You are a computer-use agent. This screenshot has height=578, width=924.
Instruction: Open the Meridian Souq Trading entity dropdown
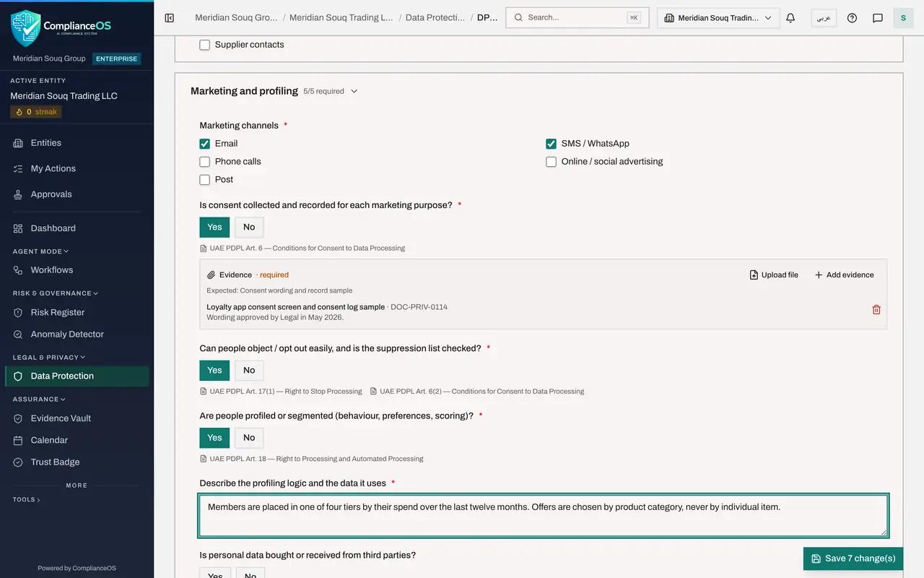coord(718,18)
